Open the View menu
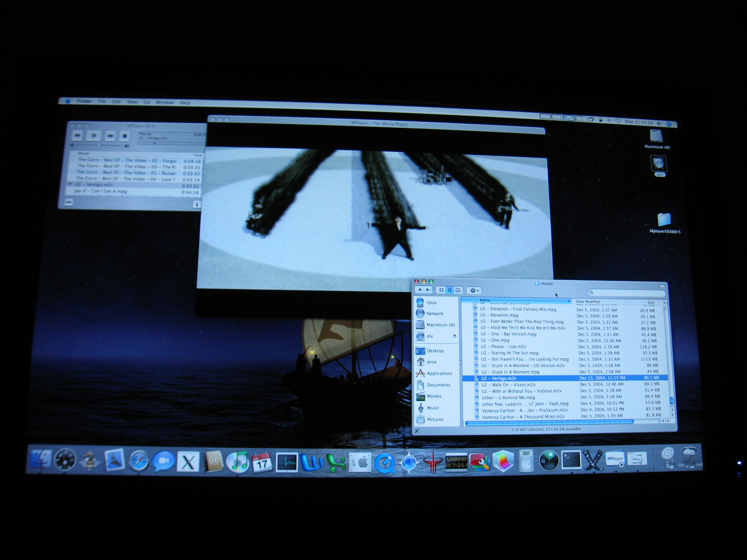747x560 pixels. point(132,102)
